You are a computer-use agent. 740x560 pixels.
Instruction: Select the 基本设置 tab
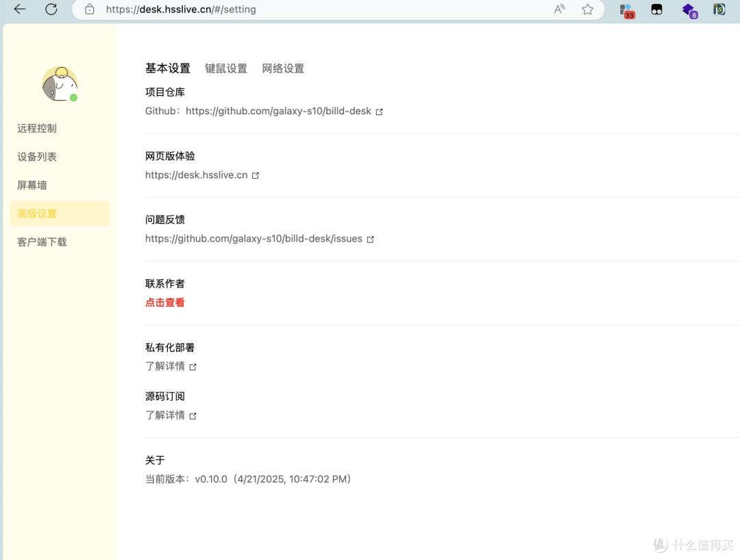(168, 68)
